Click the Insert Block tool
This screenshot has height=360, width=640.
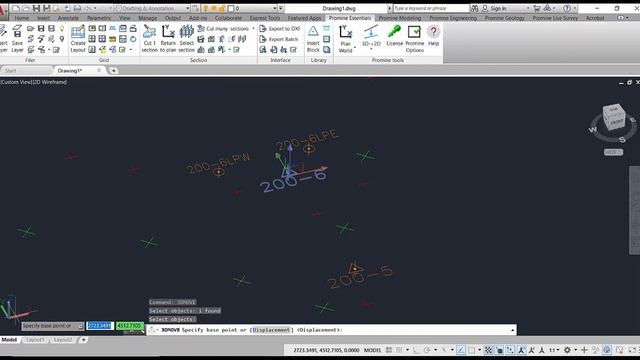click(313, 38)
